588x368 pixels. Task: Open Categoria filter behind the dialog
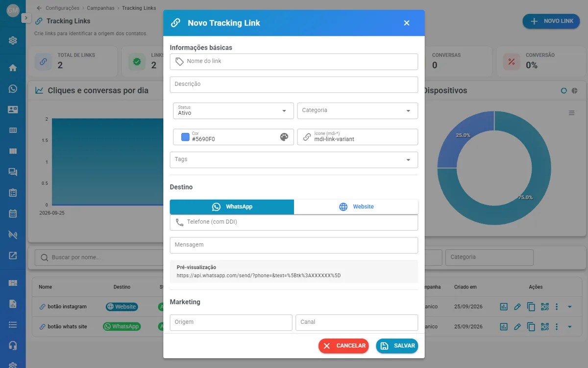(x=489, y=257)
